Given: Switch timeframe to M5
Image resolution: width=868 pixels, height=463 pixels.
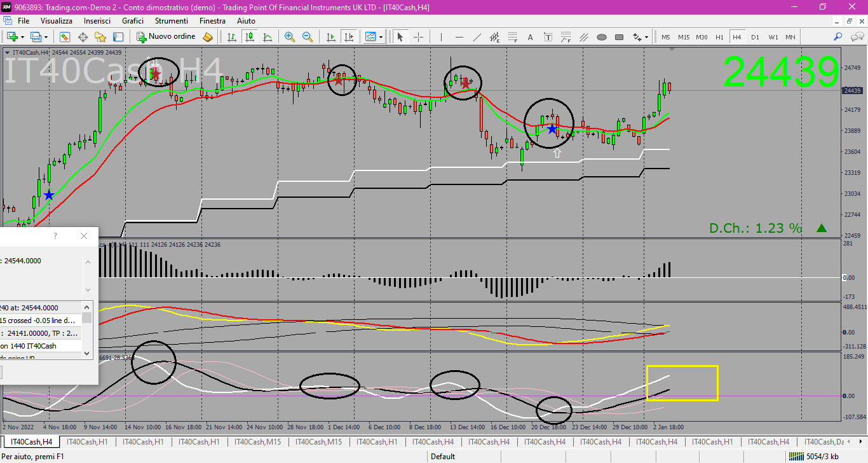Looking at the screenshot, I should (666, 37).
